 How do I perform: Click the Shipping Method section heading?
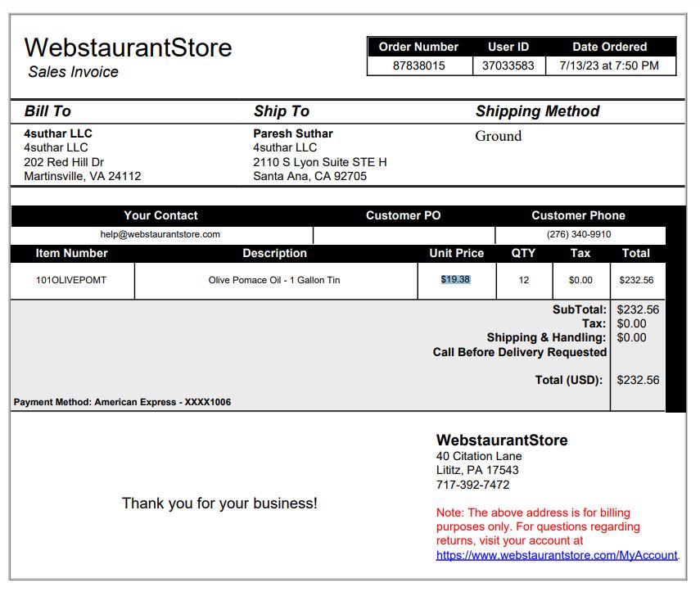538,111
